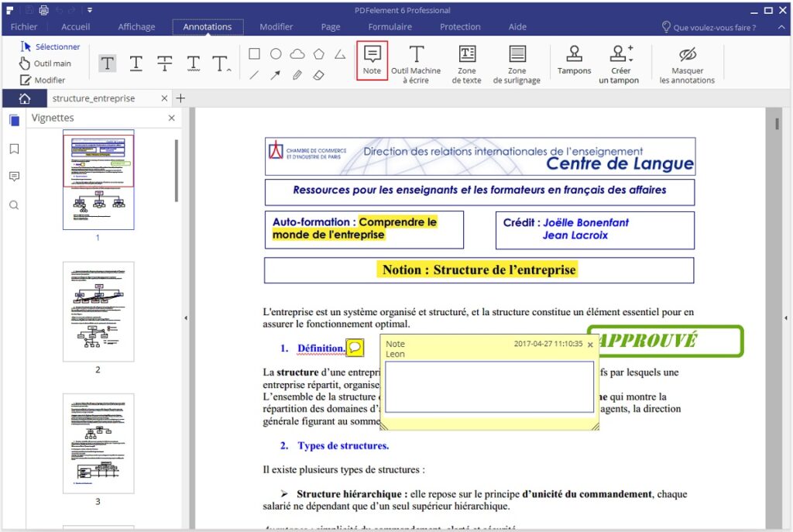Open the Affichage tab
This screenshot has height=532, width=793.
coord(136,26)
